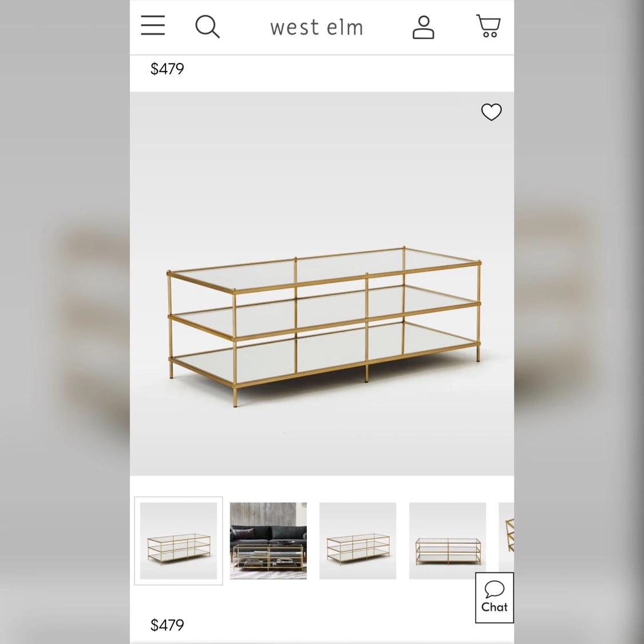This screenshot has width=644, height=644.
Task: Select the living room sofa thumbnail
Action: point(268,541)
